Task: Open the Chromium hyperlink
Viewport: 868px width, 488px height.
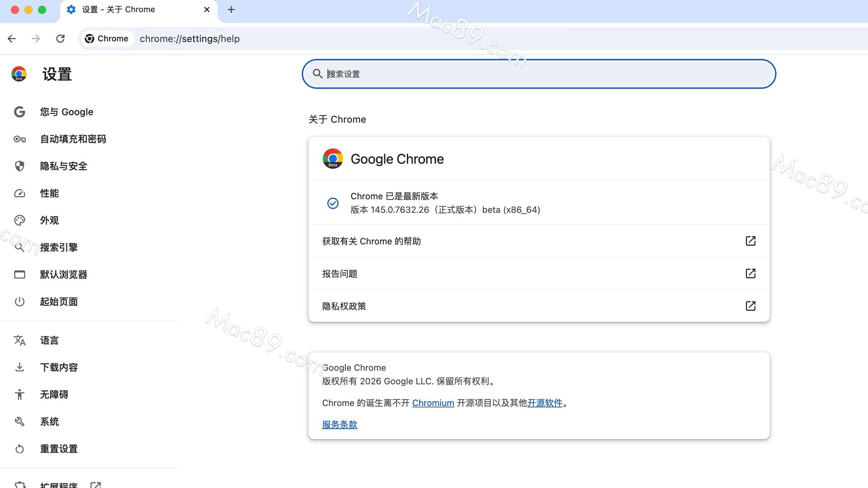Action: click(433, 403)
